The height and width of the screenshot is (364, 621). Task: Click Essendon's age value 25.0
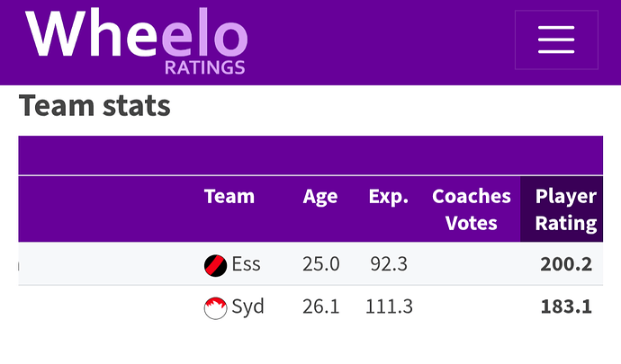pyautogui.click(x=321, y=264)
